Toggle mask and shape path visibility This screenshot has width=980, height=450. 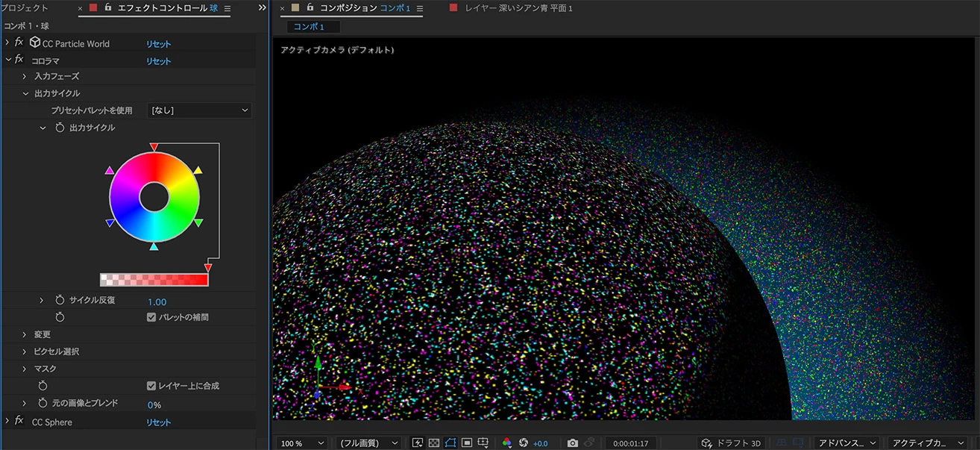point(450,443)
